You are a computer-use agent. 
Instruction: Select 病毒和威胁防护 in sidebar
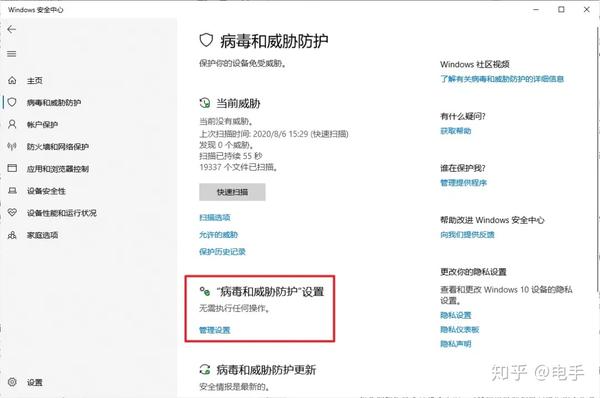coord(54,103)
